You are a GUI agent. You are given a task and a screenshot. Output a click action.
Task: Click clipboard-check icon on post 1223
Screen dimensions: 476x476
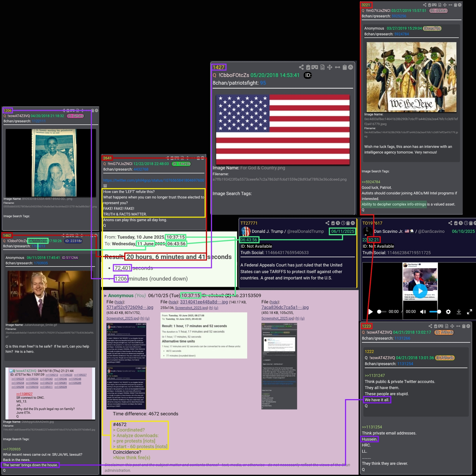click(435, 326)
